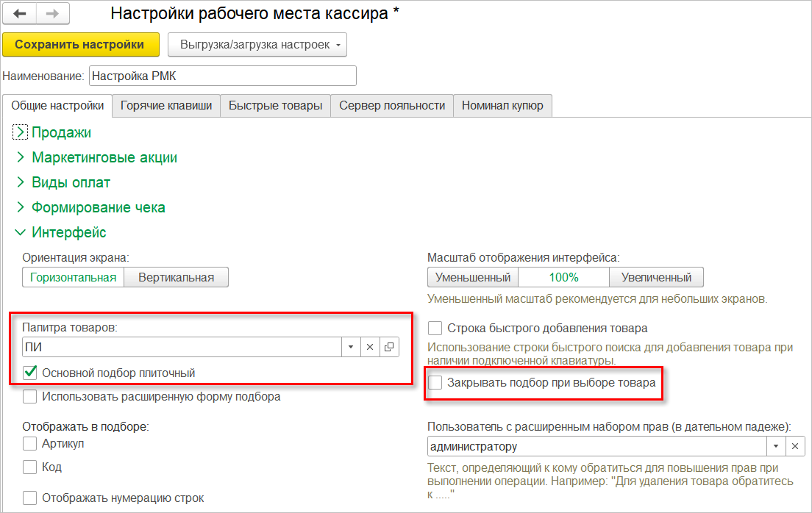Viewport: 812px width, 513px height.
Task: Select Вертикальная screen orientation
Action: [176, 277]
